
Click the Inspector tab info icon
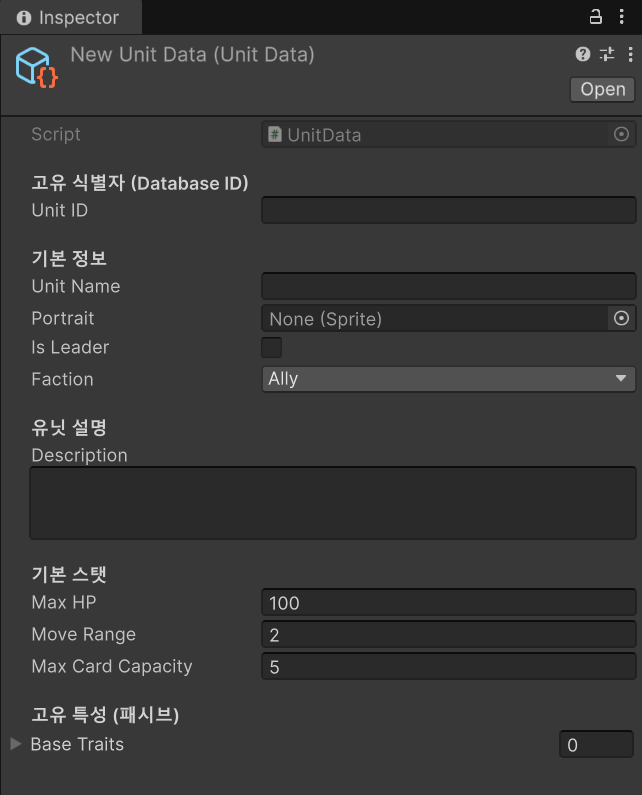(x=24, y=18)
